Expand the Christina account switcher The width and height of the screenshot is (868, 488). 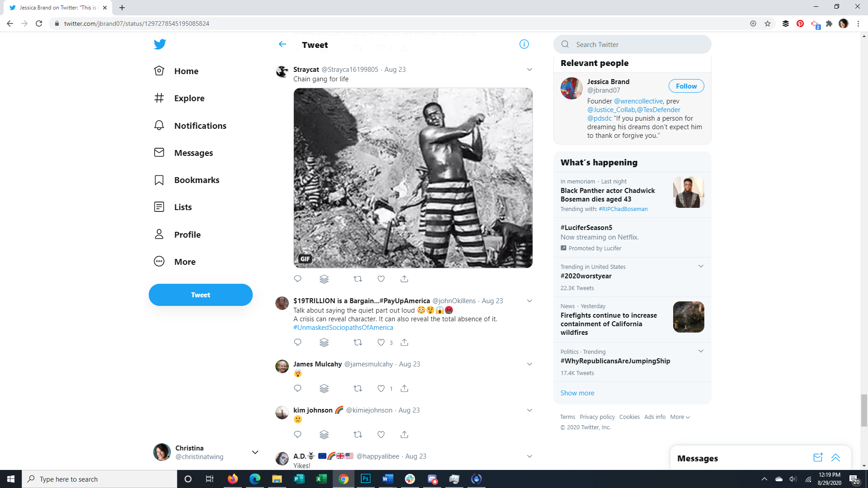255,452
